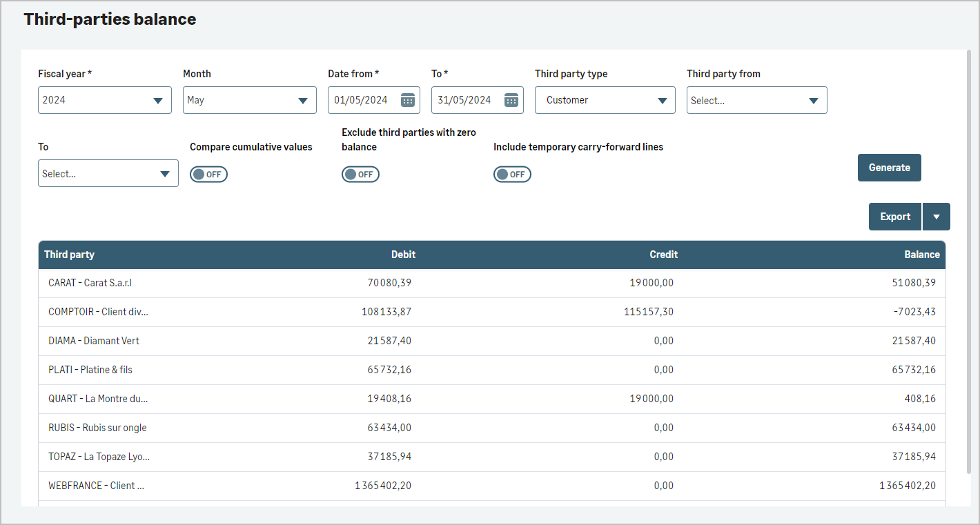Viewport: 980px width, 525px height.
Task: Open the Date from calendar picker icon
Action: pyautogui.click(x=408, y=100)
